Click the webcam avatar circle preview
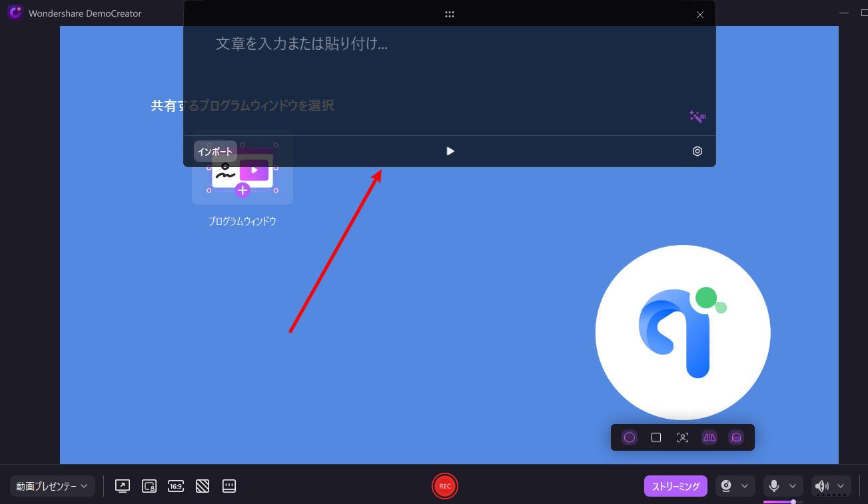Image resolution: width=868 pixels, height=504 pixels. point(683,332)
